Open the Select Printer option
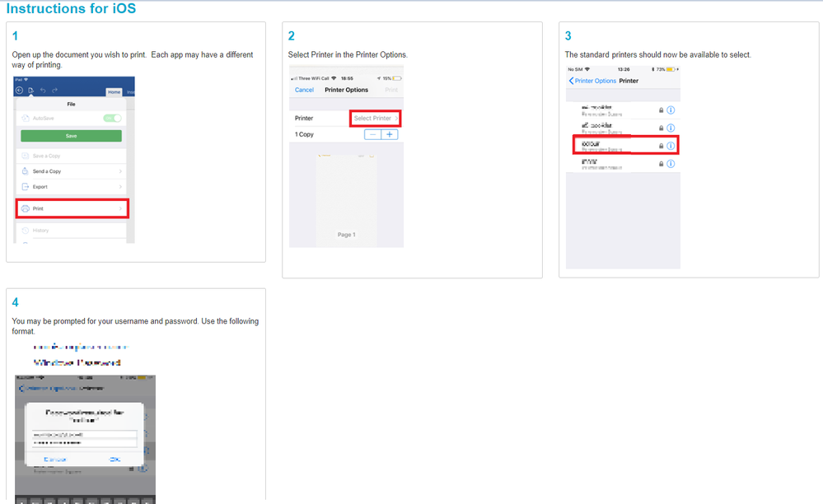This screenshot has width=823, height=504. (x=376, y=118)
